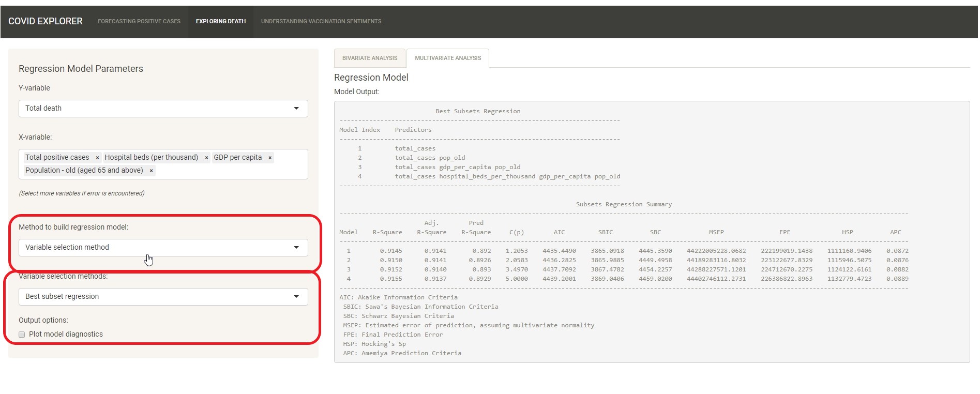Expand the Method to build regression model dropdown
The width and height of the screenshot is (980, 394).
(163, 248)
